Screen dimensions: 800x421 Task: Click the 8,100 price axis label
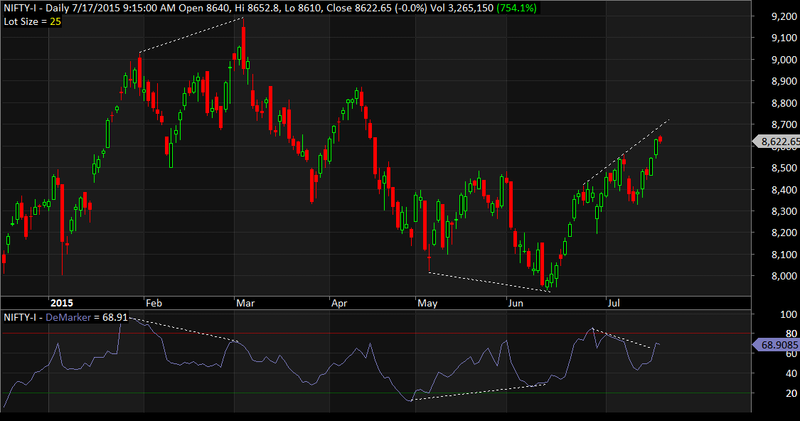point(784,255)
